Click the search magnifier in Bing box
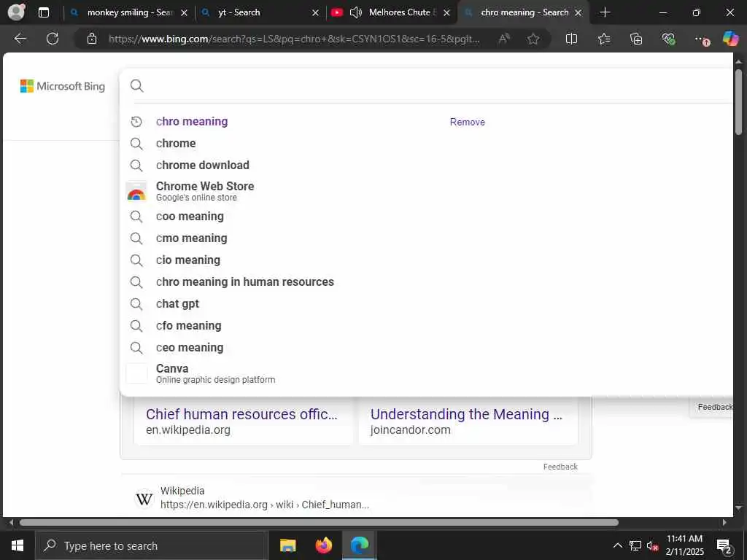747x560 pixels. coord(136,86)
